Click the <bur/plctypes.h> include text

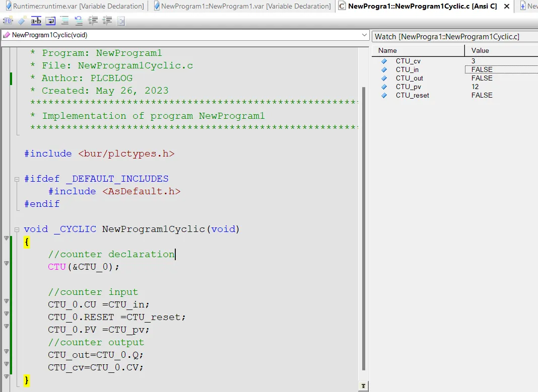126,154
